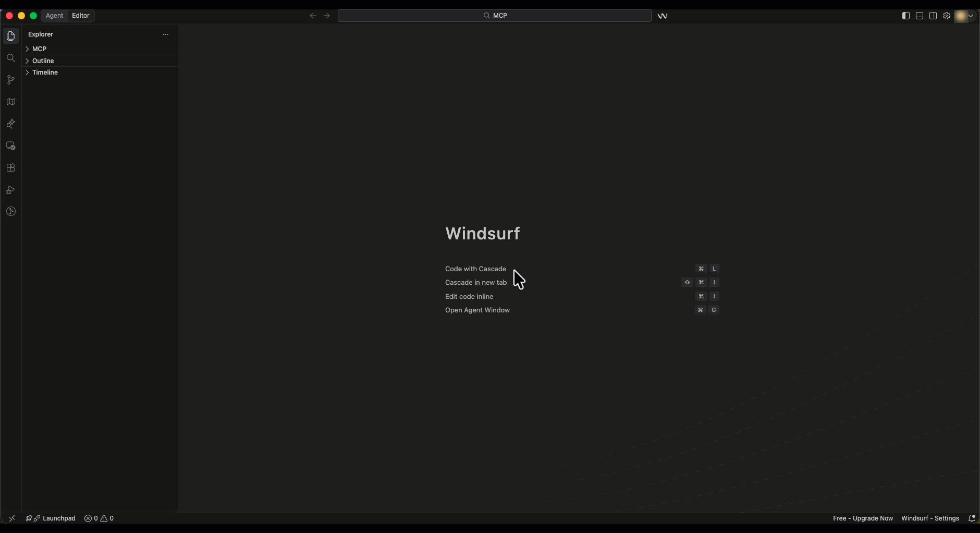The image size is (980, 533).
Task: Click the Windsurf logo icon near search bar
Action: pyautogui.click(x=663, y=16)
